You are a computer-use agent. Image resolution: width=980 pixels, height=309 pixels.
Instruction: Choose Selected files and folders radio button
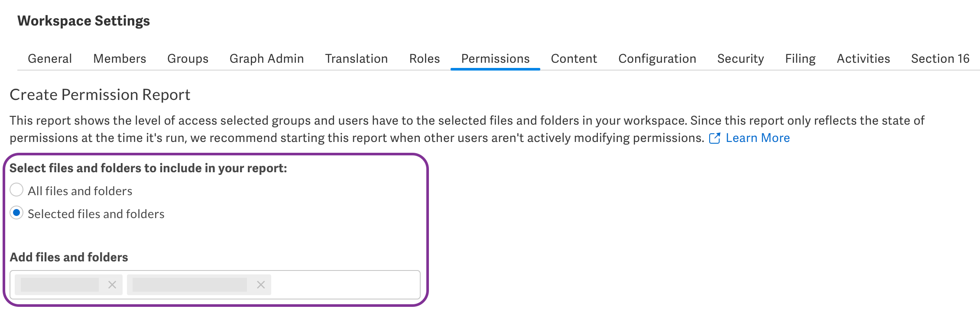16,213
